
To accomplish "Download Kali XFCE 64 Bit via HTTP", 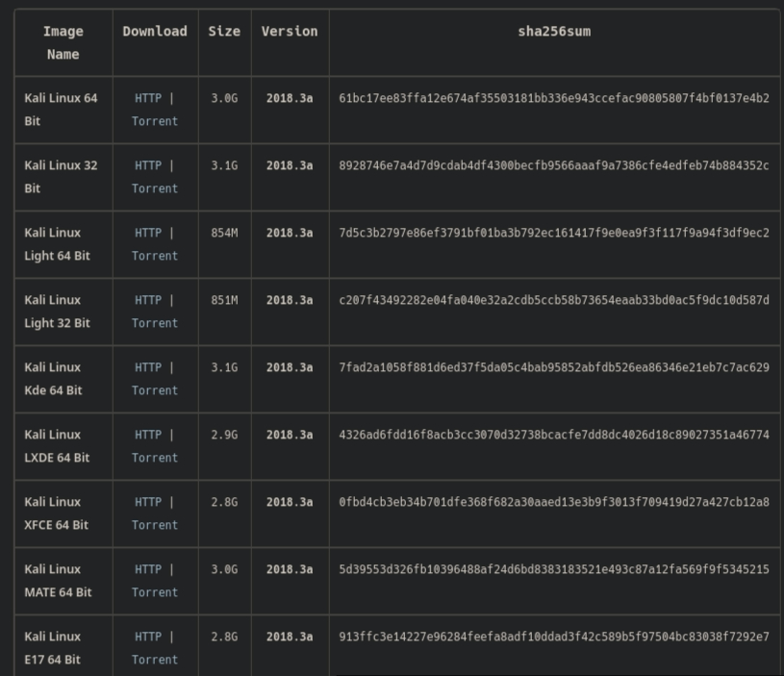I will coord(148,502).
